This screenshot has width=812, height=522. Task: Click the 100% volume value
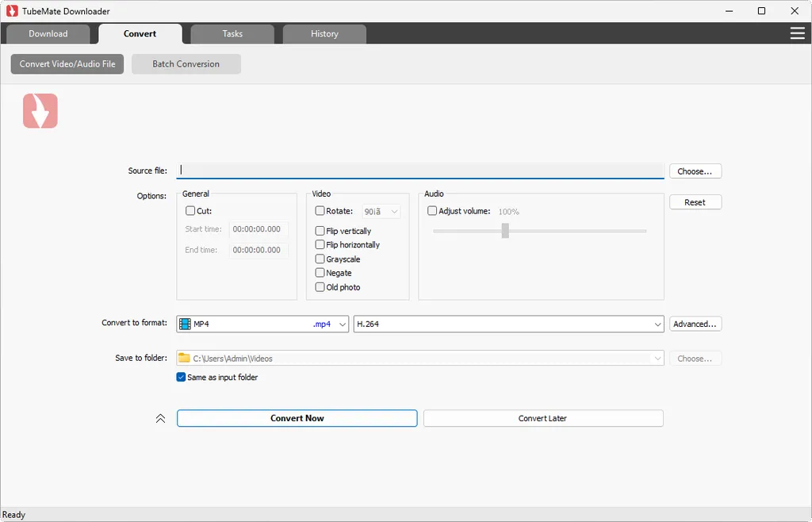coord(508,212)
